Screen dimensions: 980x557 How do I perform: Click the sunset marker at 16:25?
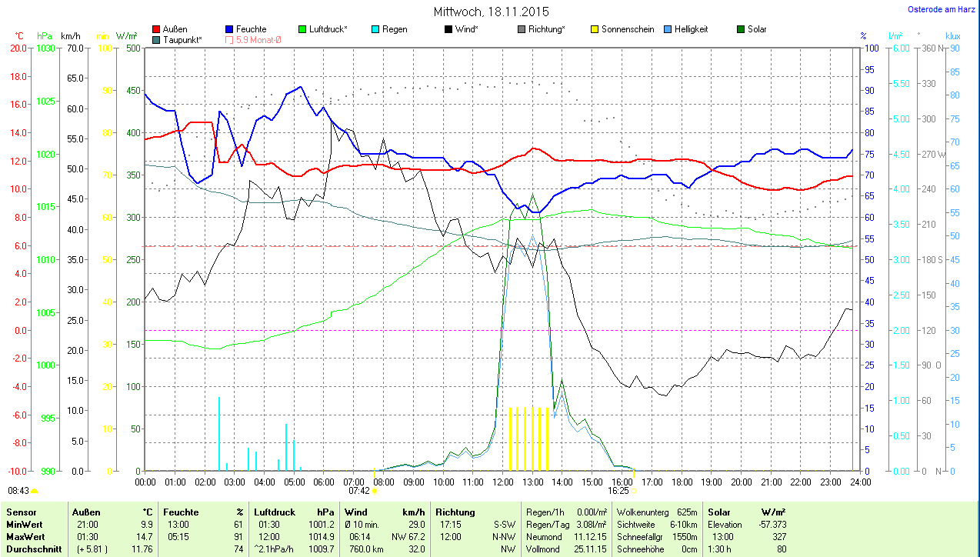[x=634, y=490]
